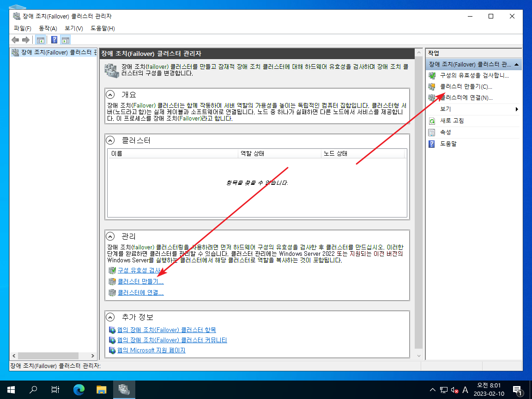Open the 도움말(H) menu
532x399 pixels.
pos(103,29)
